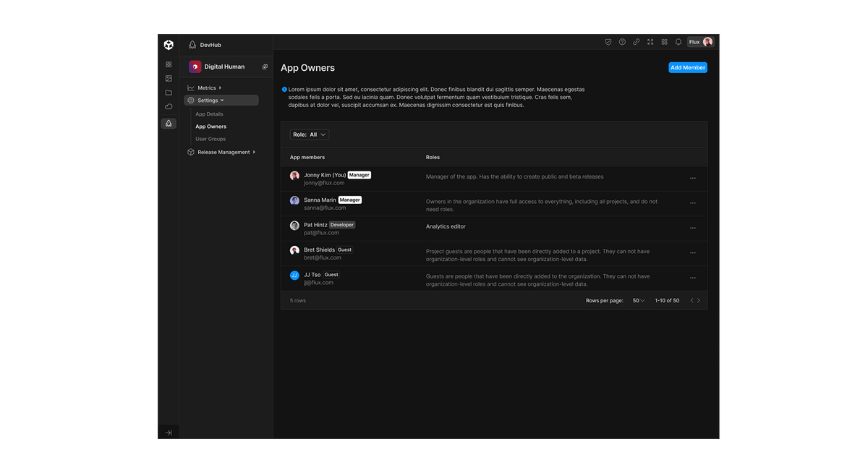Viewport: 868px width, 473px height.
Task: Open help via question mark icon
Action: [x=622, y=42]
